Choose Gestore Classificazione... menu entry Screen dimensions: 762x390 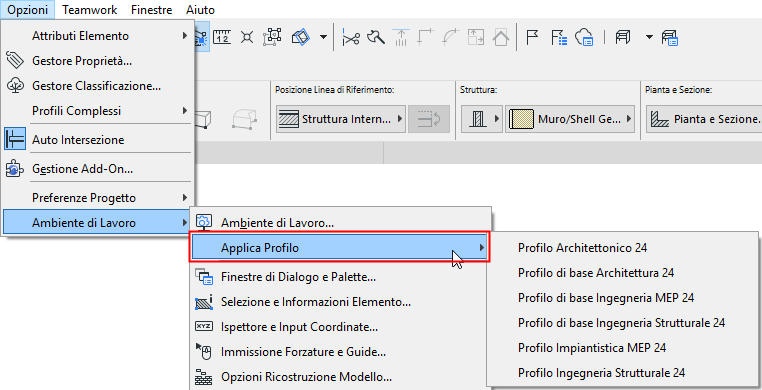98,86
